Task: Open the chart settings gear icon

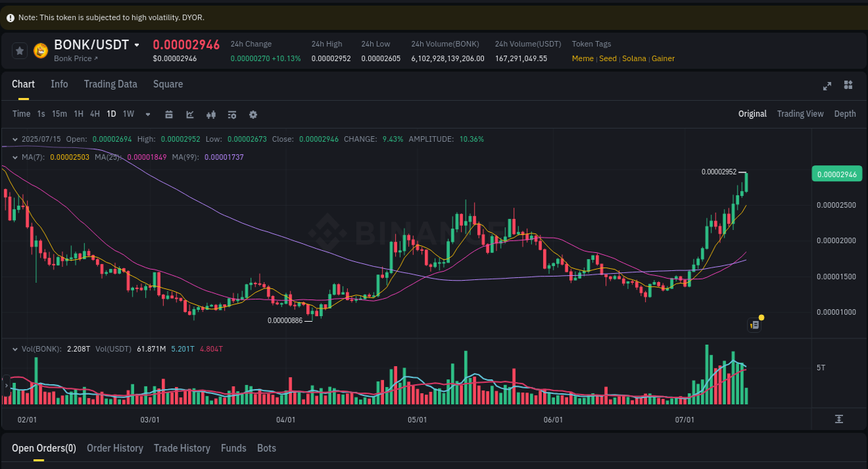Action: coord(253,114)
